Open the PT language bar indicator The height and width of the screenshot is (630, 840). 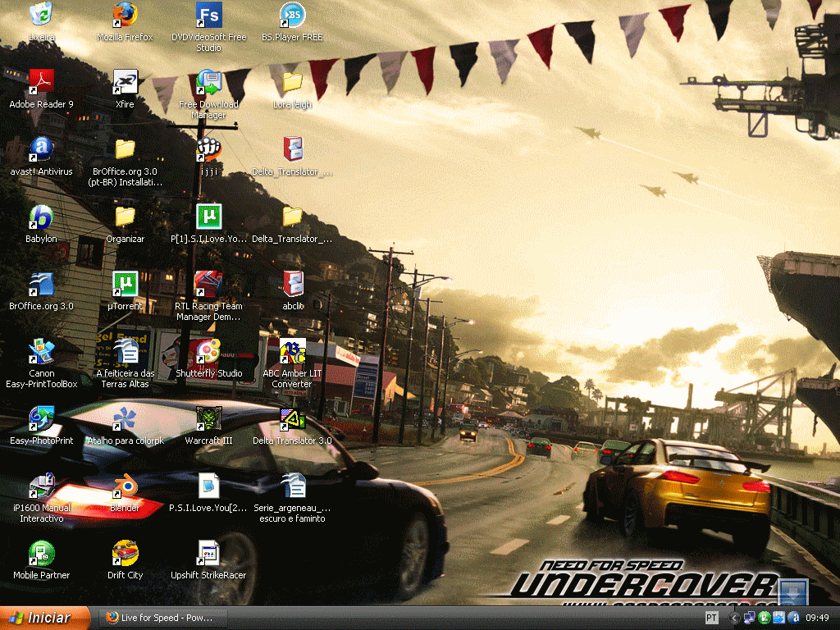(x=711, y=619)
